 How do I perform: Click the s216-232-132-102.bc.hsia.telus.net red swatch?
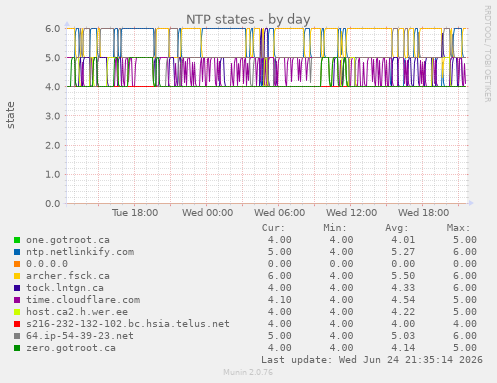[x=17, y=324]
